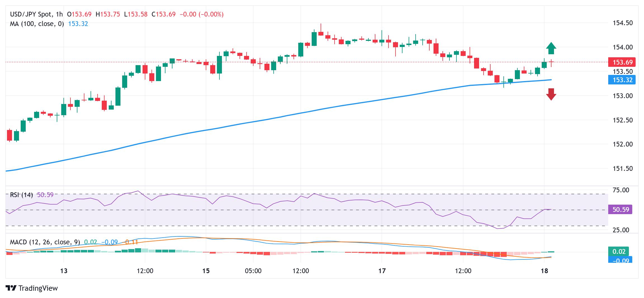Image resolution: width=644 pixels, height=298 pixels.
Task: Click the red down arrow marker
Action: tap(551, 94)
